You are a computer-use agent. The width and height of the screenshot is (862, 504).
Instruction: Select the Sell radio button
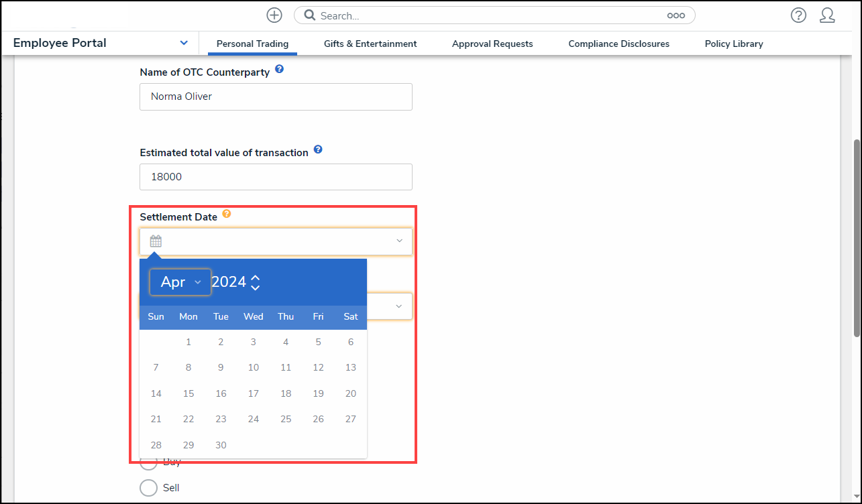click(148, 488)
